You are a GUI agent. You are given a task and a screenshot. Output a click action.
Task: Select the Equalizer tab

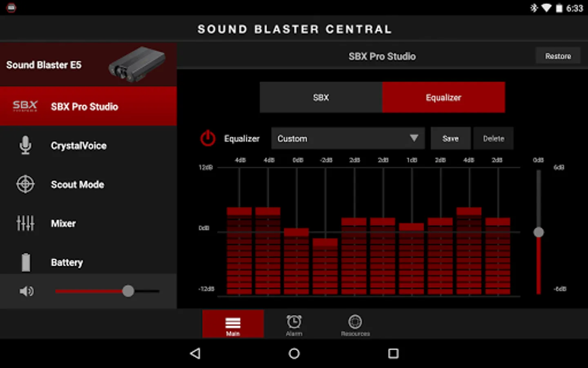coord(444,97)
